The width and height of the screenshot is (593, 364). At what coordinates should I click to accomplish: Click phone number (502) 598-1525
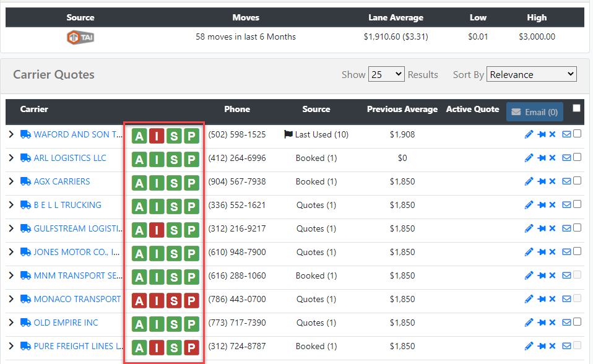point(236,134)
